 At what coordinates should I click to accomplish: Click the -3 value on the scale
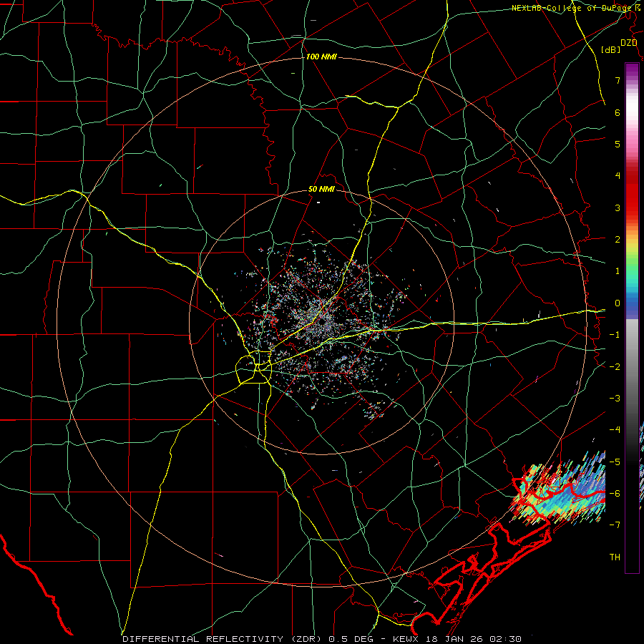(615, 399)
